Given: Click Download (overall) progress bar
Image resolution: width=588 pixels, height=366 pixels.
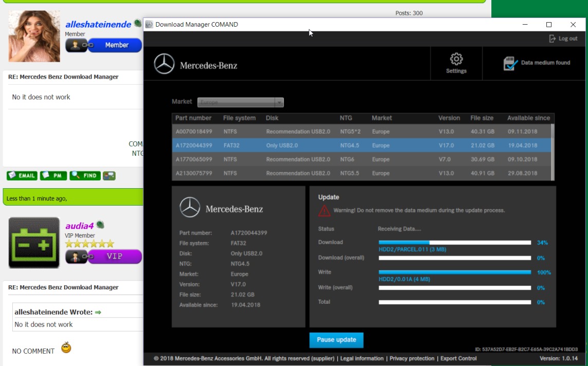Looking at the screenshot, I should point(454,258).
